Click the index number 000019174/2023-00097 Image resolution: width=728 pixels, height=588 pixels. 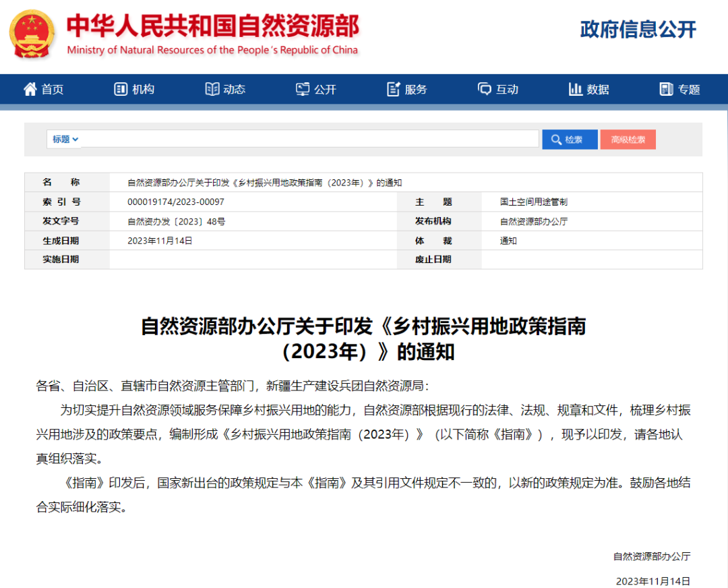pos(176,202)
